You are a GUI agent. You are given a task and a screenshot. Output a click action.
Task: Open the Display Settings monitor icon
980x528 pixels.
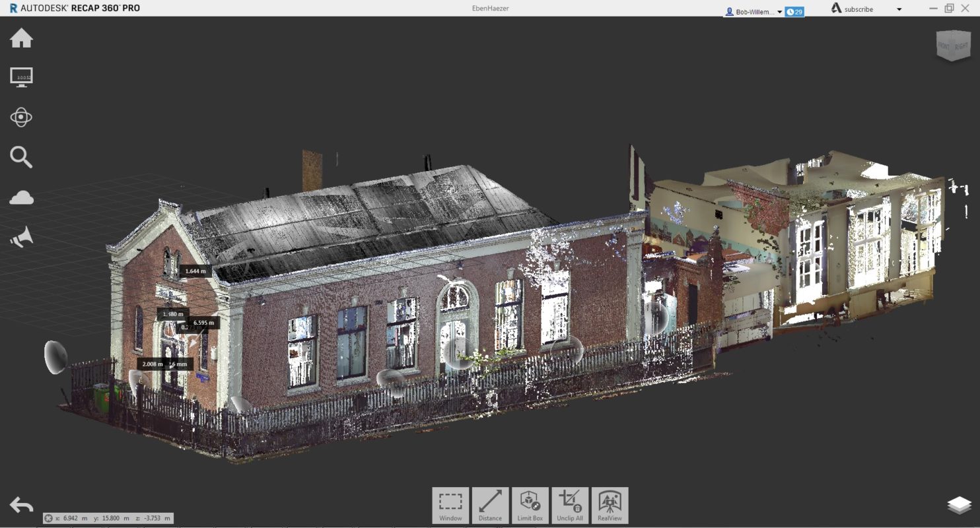coord(21,77)
